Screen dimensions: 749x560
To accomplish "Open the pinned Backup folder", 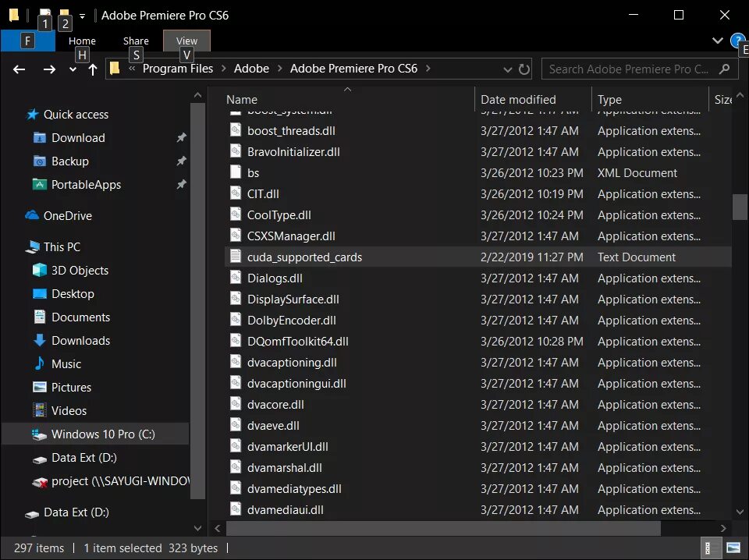I will [69, 161].
